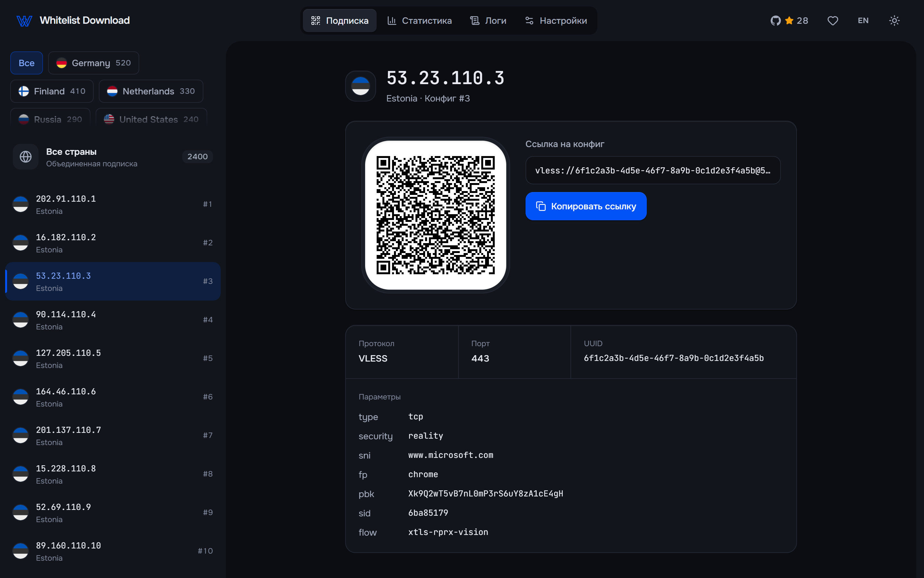Image resolution: width=924 pixels, height=578 pixels.
Task: Select the Все country filter
Action: (x=26, y=63)
